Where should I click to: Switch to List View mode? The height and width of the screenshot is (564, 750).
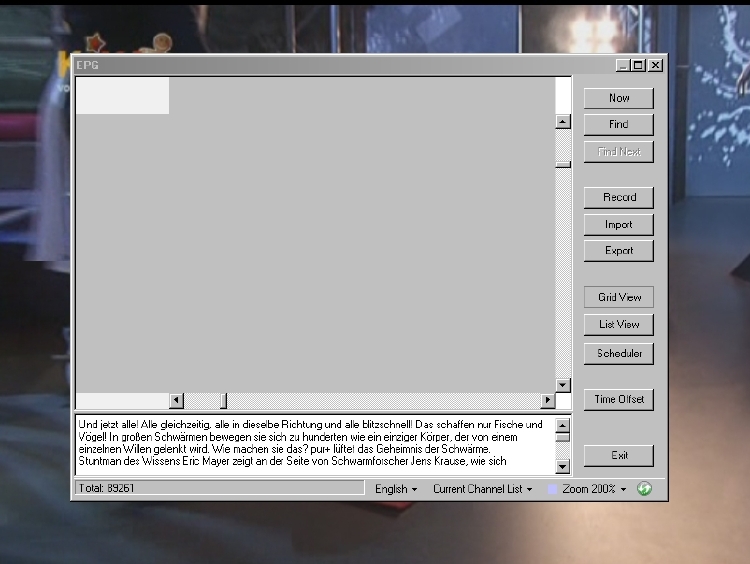point(619,324)
